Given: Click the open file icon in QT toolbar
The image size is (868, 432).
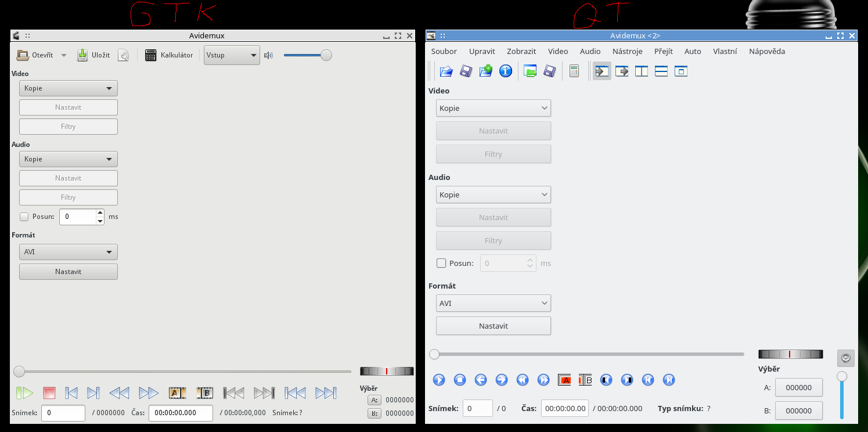Looking at the screenshot, I should click(x=446, y=71).
